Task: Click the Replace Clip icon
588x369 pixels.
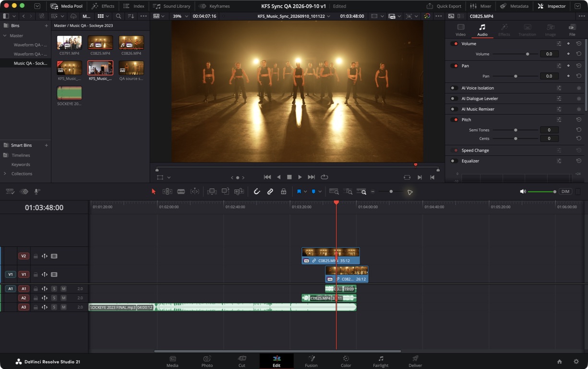Action: 239,191
